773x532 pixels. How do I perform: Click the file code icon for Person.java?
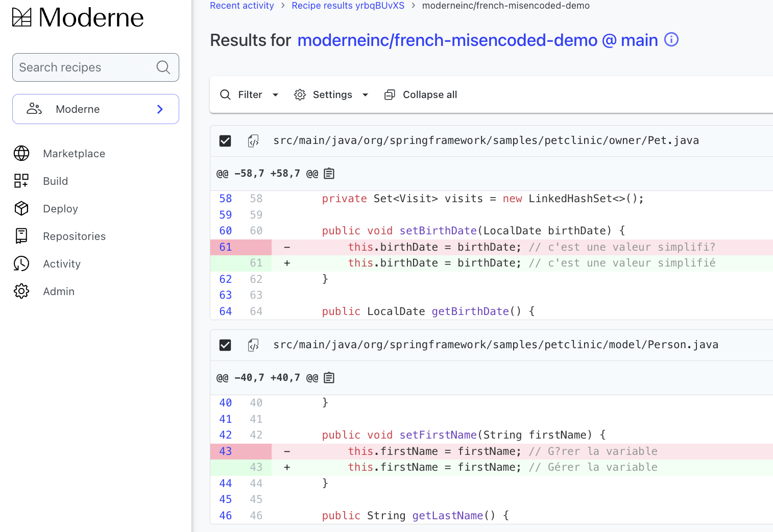253,345
